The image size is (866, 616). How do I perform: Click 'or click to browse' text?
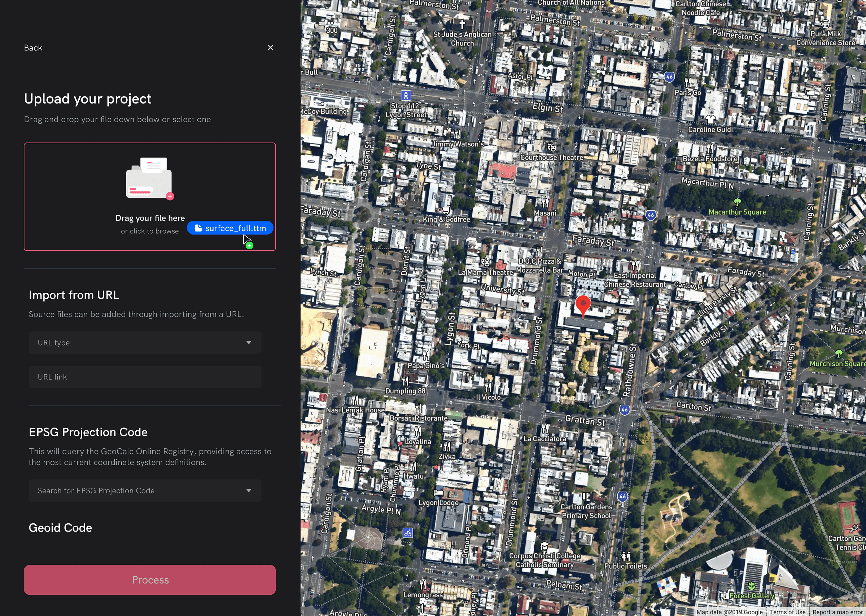point(149,231)
